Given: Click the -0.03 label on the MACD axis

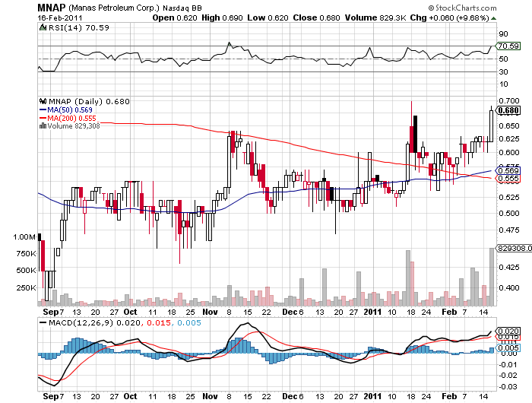Looking at the screenshot, I should coord(508,387).
